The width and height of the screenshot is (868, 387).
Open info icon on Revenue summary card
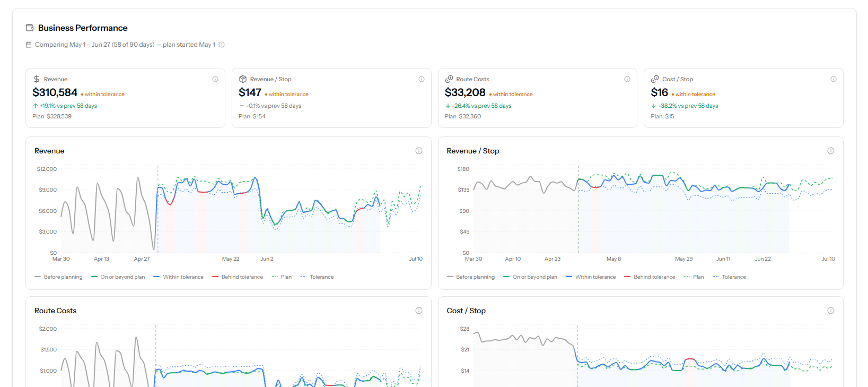pyautogui.click(x=215, y=79)
